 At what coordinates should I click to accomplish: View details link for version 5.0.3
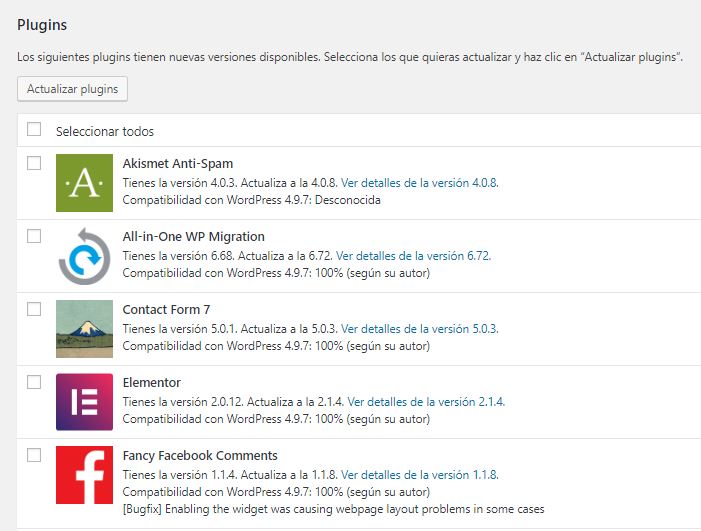pos(419,329)
